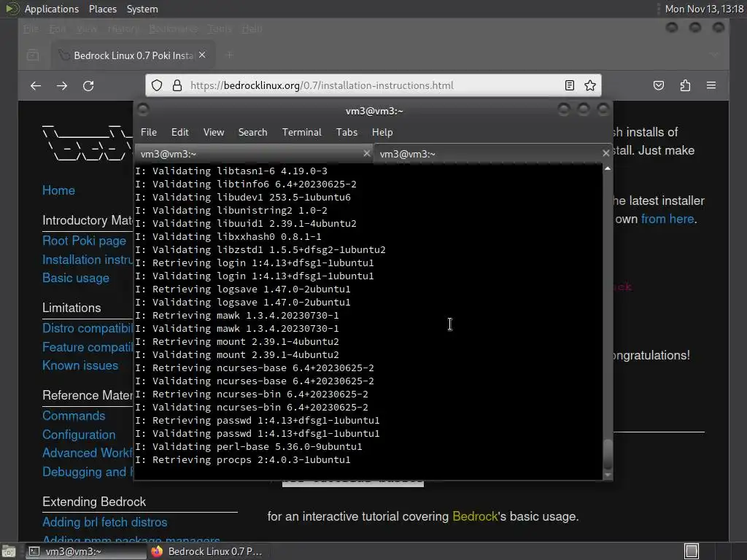747x560 pixels.
Task: Open the Terminal menu in menubar
Action: pos(301,132)
